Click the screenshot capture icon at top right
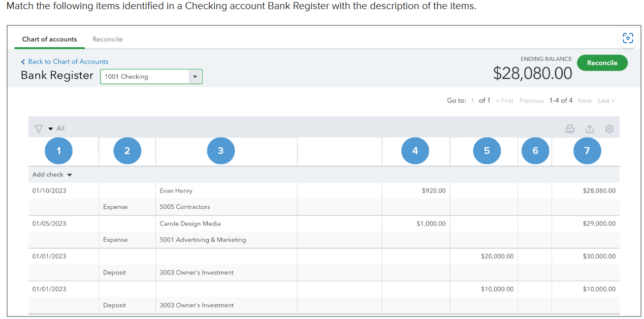 point(628,38)
